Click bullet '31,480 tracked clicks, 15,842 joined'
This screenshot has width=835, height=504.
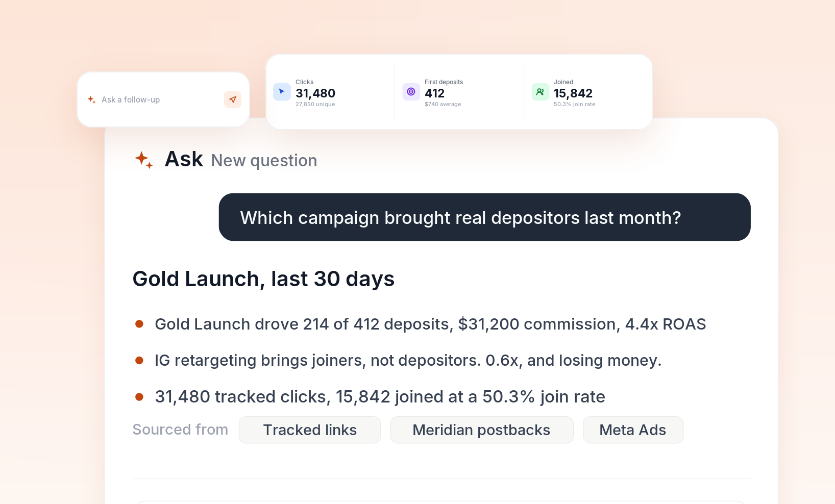(x=380, y=397)
